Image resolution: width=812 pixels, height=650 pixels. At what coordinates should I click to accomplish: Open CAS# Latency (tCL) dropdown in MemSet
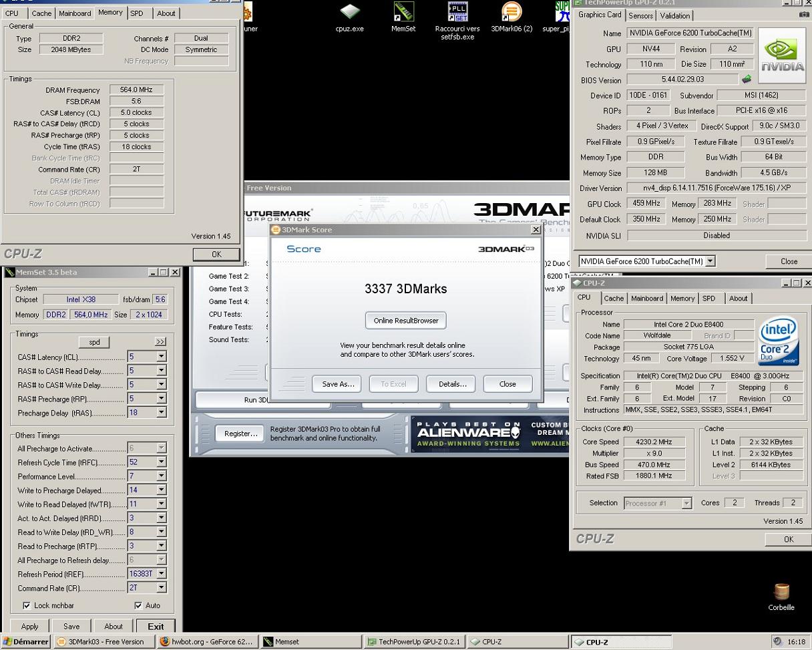161,357
